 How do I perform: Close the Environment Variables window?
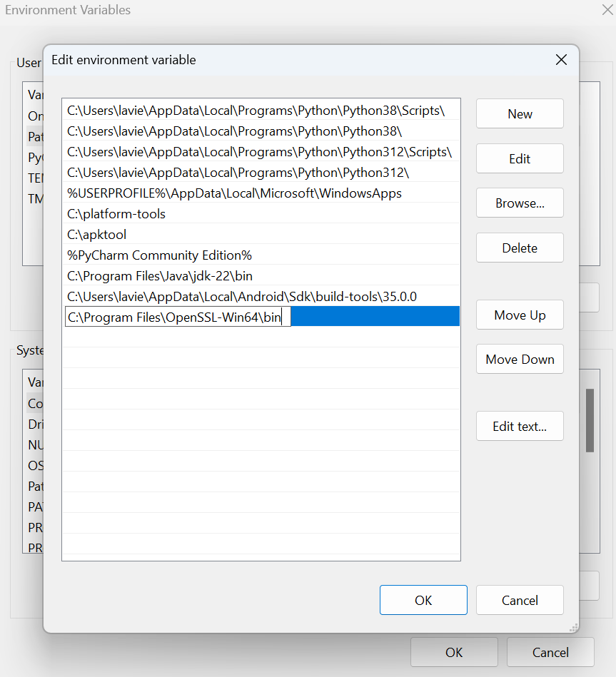click(607, 9)
